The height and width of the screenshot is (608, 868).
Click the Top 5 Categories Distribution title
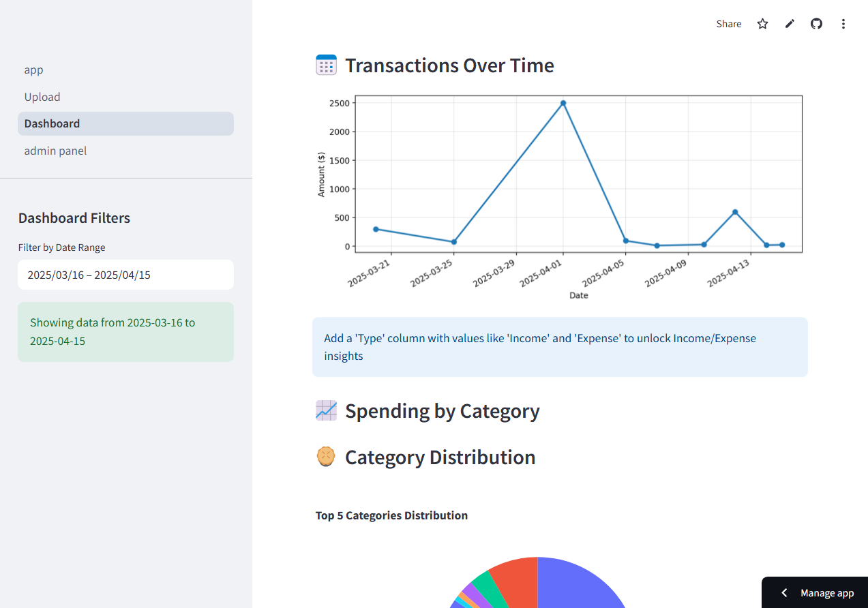391,515
